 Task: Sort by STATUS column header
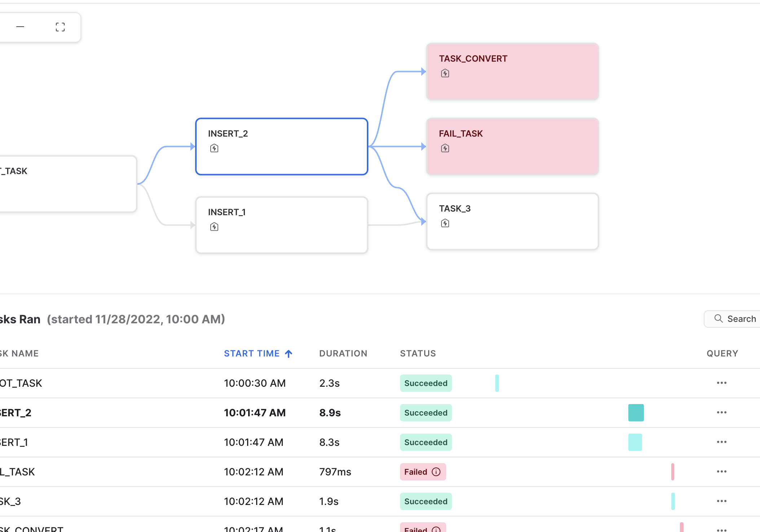[418, 353]
